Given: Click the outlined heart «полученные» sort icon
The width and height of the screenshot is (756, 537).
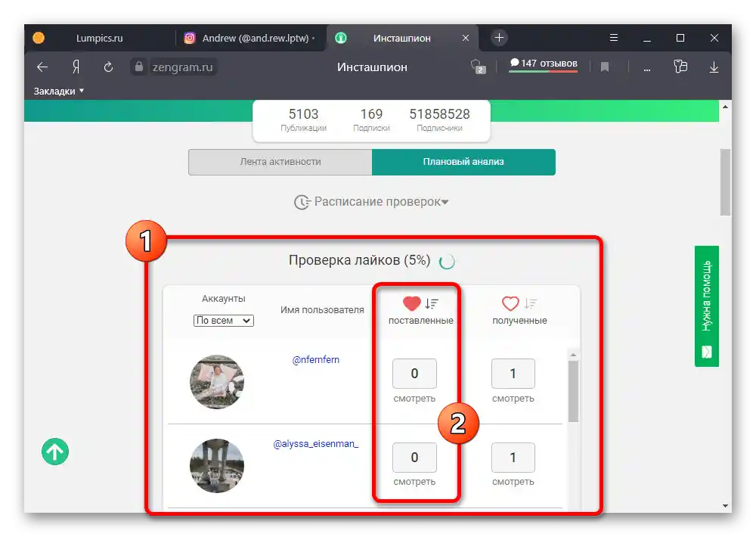Looking at the screenshot, I should tap(510, 303).
